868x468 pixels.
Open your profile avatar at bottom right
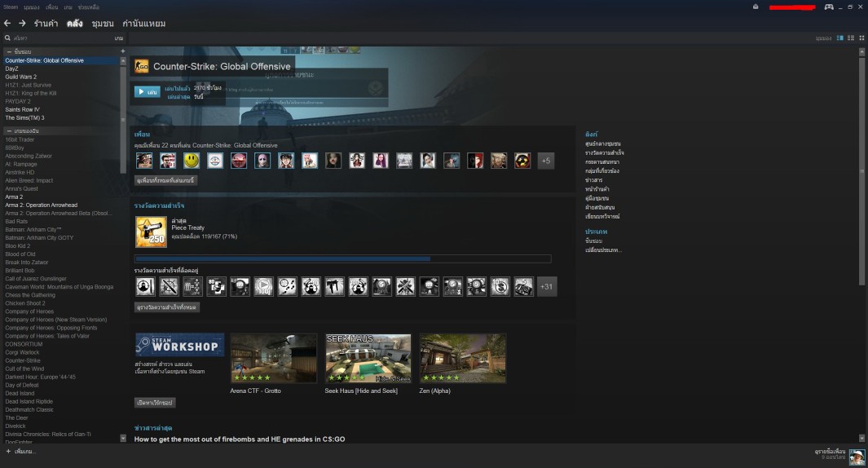point(857,457)
